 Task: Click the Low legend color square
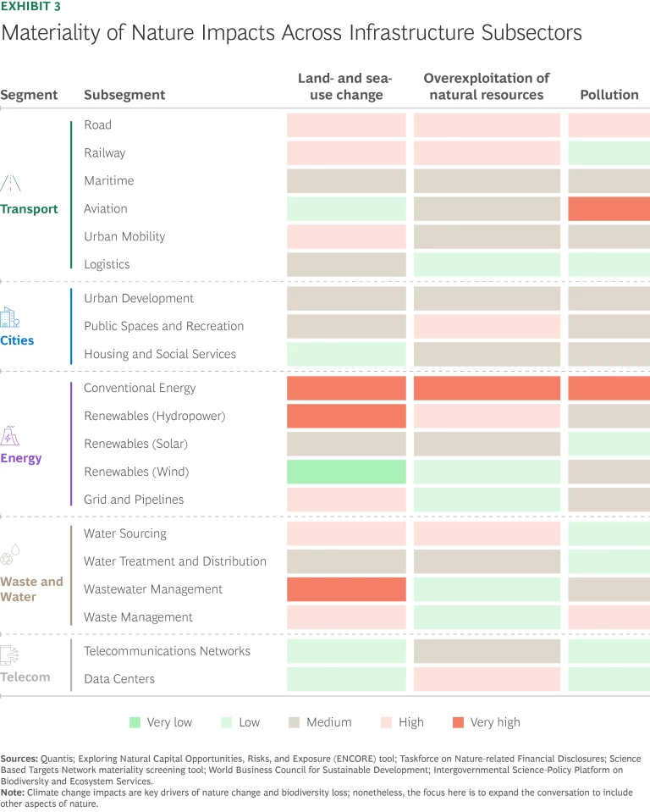pos(226,722)
